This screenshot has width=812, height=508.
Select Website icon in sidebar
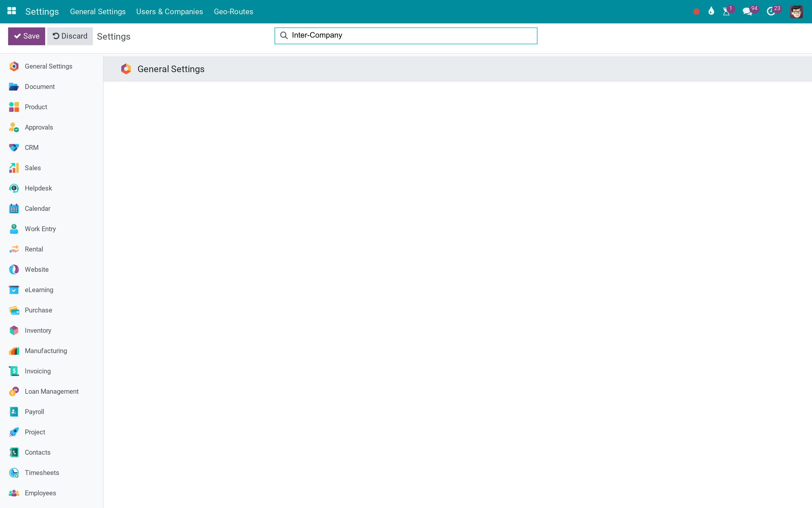[14, 269]
